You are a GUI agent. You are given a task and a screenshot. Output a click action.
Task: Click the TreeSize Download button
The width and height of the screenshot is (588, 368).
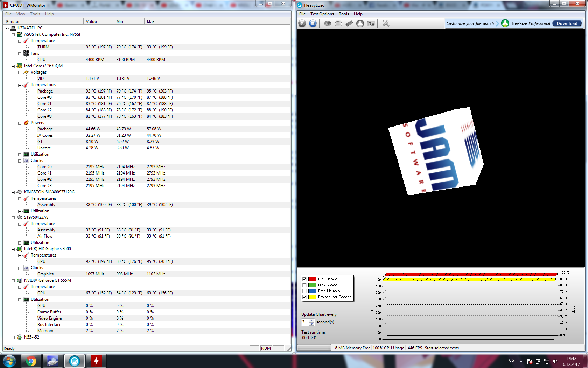567,23
